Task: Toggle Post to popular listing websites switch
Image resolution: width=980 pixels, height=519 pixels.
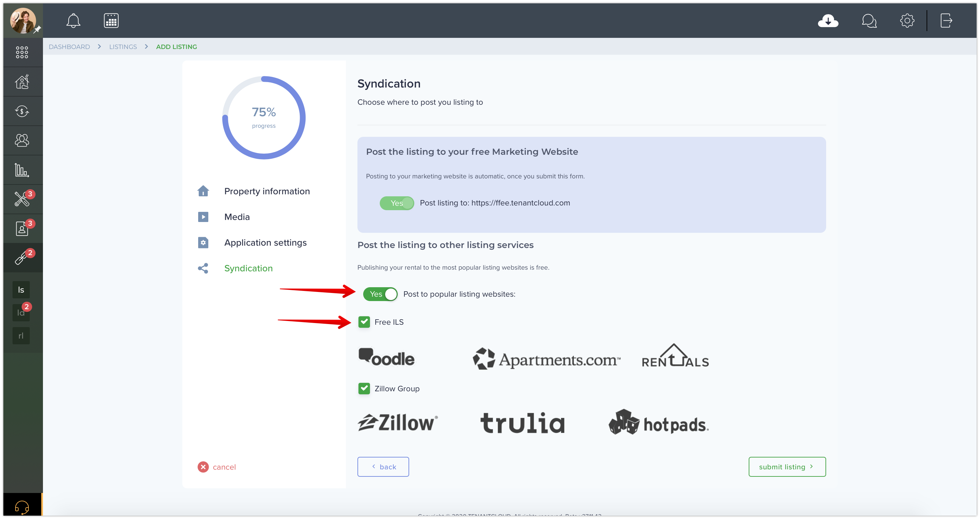Action: 380,294
